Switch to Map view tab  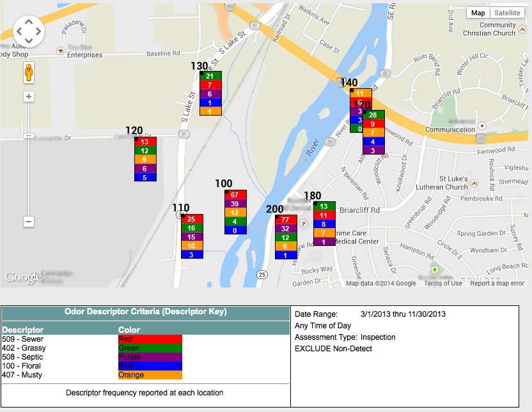pos(478,13)
